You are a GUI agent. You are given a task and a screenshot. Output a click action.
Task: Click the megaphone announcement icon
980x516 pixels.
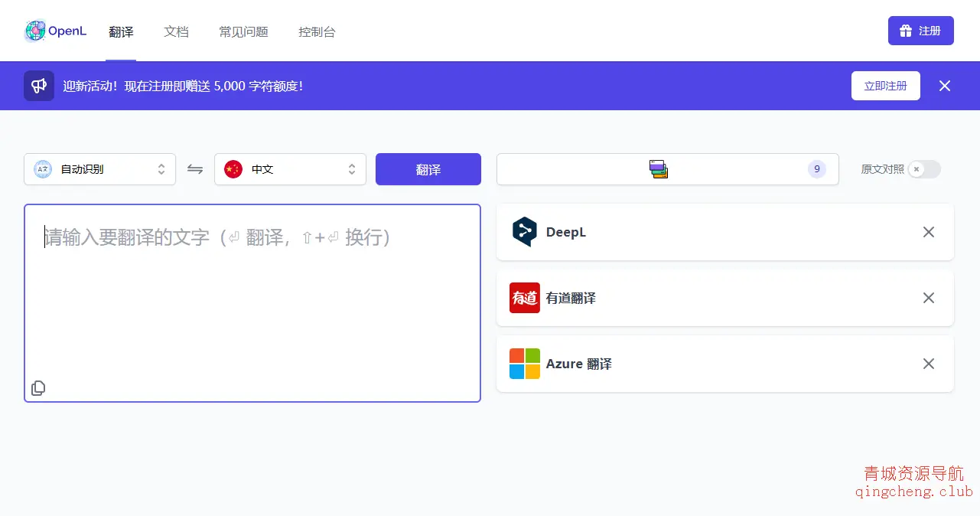[x=39, y=86]
